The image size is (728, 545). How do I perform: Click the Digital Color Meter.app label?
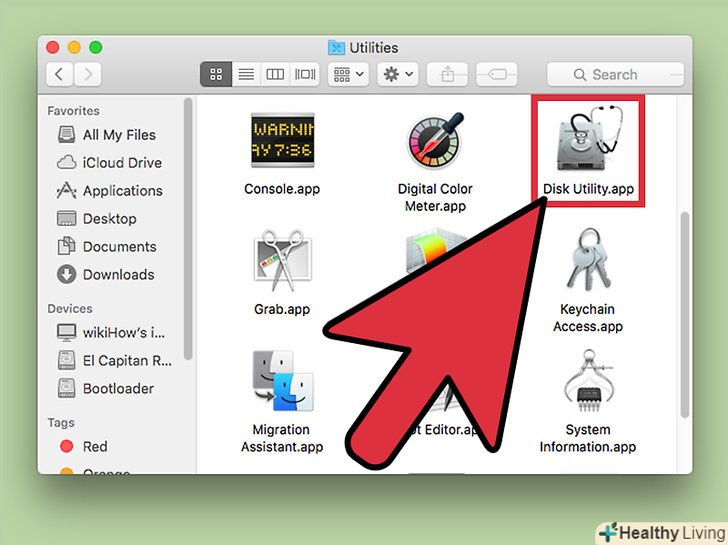click(435, 197)
